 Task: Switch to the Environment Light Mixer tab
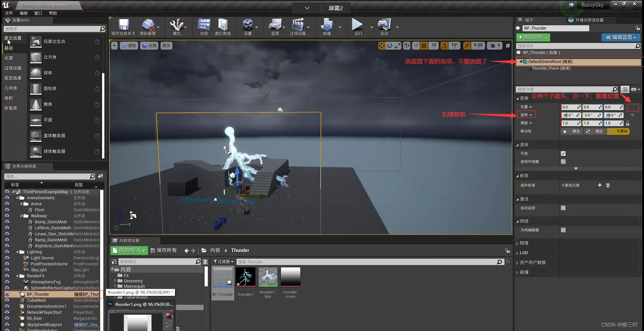click(586, 20)
